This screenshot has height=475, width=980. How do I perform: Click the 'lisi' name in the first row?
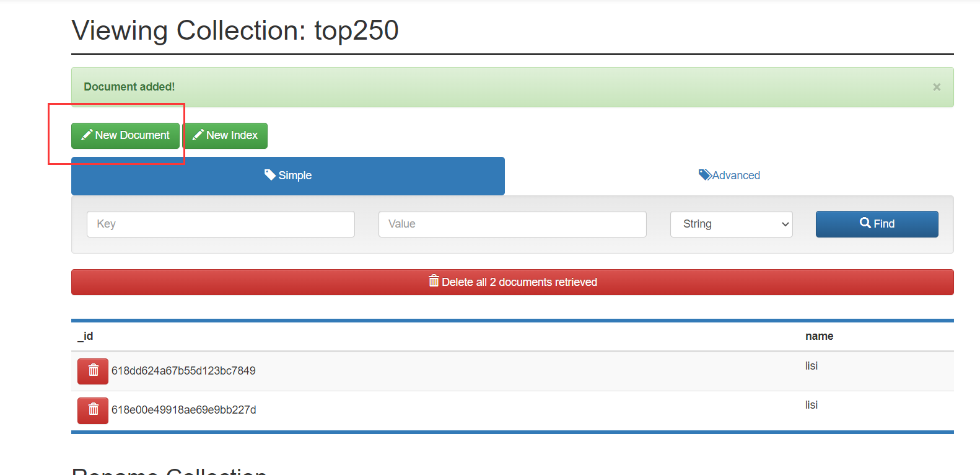point(812,366)
